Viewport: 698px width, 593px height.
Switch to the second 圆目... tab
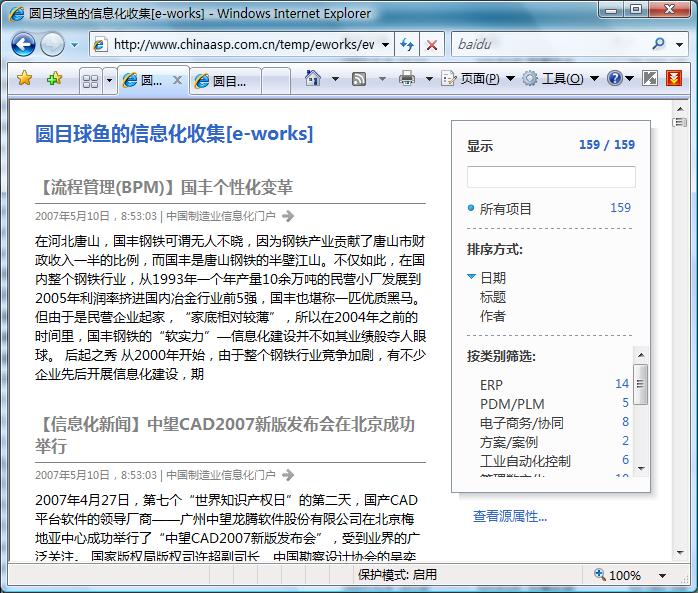point(226,81)
